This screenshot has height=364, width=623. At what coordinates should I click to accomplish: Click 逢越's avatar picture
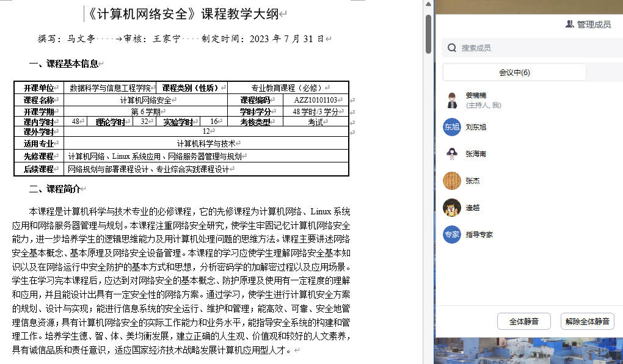tap(451, 208)
